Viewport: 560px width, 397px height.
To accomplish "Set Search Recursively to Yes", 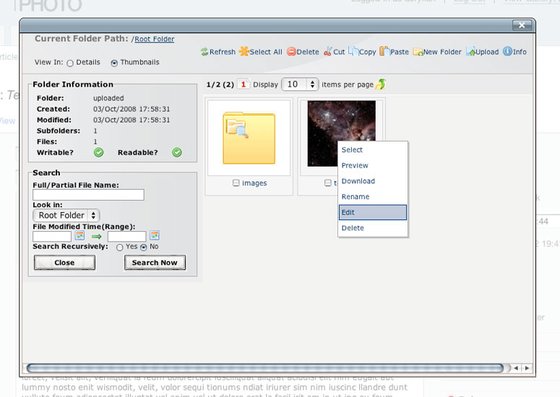I will [x=120, y=247].
